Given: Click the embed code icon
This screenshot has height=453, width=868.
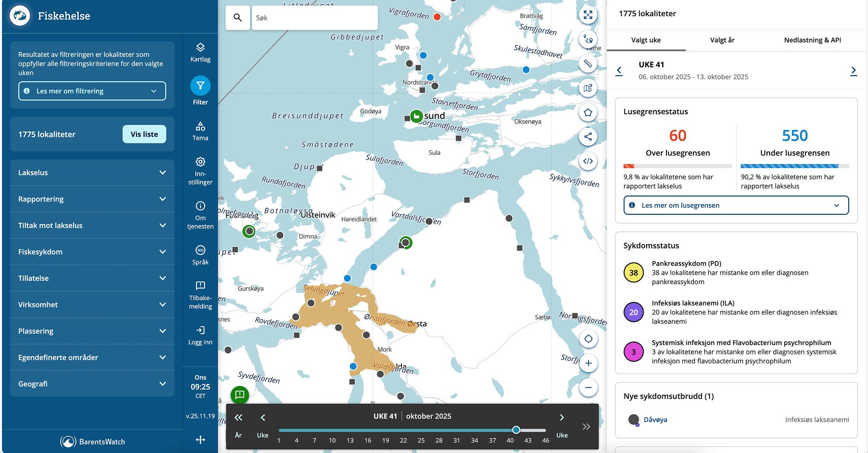Looking at the screenshot, I should [x=588, y=161].
